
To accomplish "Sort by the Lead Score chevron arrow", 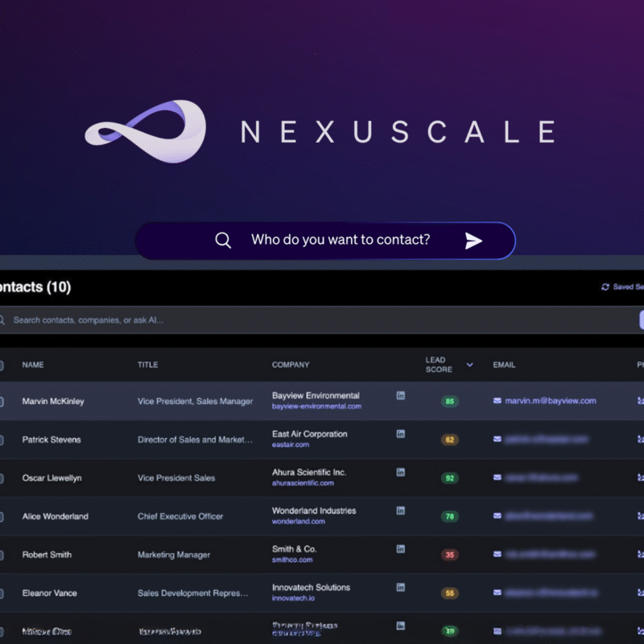I will click(x=469, y=365).
